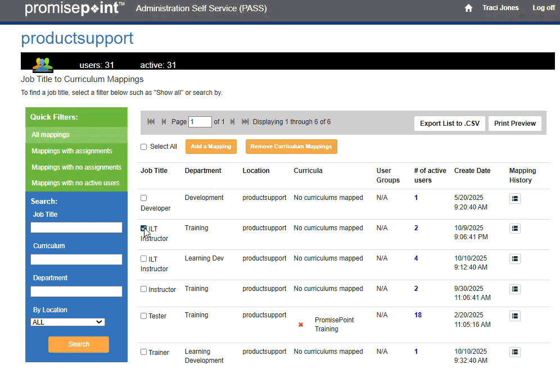Click the Log off link
The width and height of the screenshot is (560, 392).
[543, 8]
